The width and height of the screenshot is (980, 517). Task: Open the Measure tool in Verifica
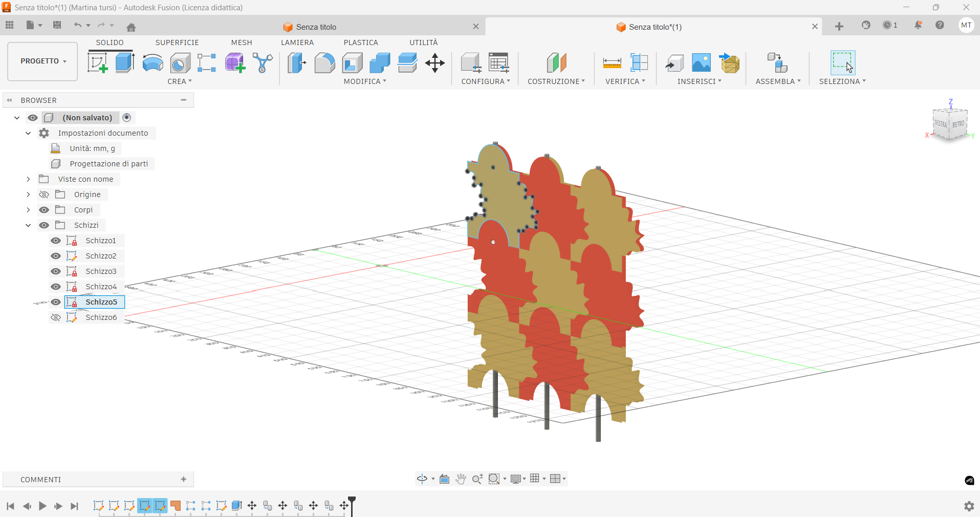(612, 63)
